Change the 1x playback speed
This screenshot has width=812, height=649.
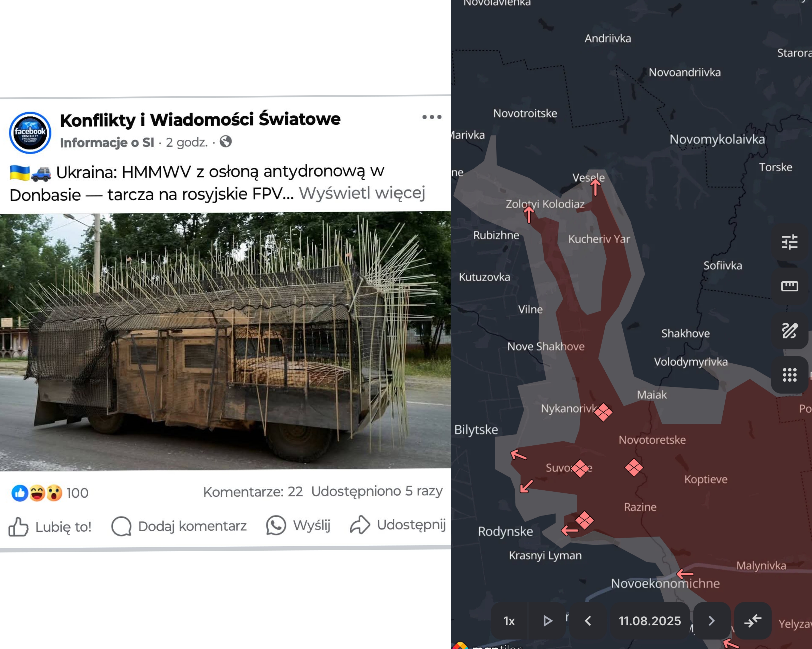[509, 621]
